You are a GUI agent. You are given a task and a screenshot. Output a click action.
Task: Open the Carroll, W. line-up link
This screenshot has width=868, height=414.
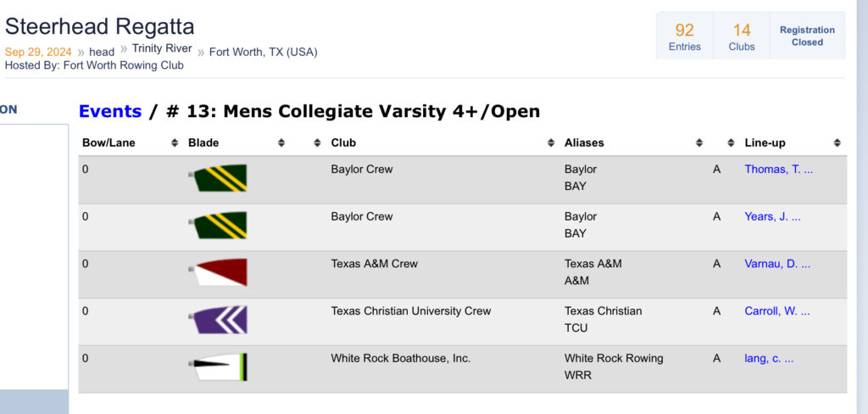(x=776, y=311)
